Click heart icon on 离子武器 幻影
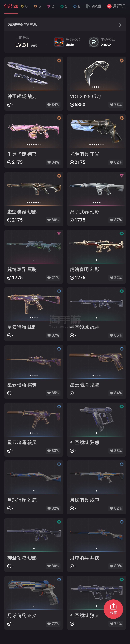Viewport: 130px width, 644px height. (112, 220)
